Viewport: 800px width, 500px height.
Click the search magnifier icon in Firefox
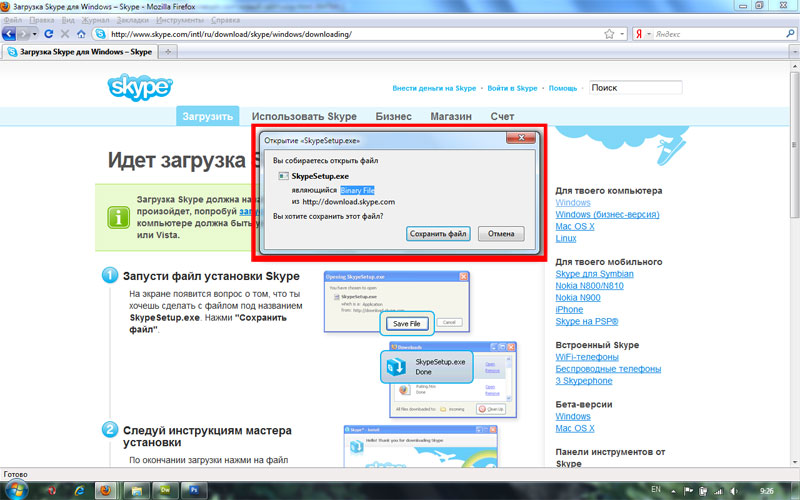click(790, 34)
